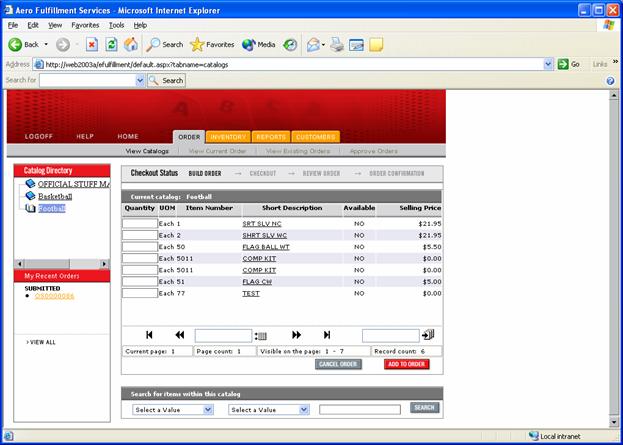Go to the next page with the double-right arrow
Screen dimensions: 623x445
click(x=296, y=335)
